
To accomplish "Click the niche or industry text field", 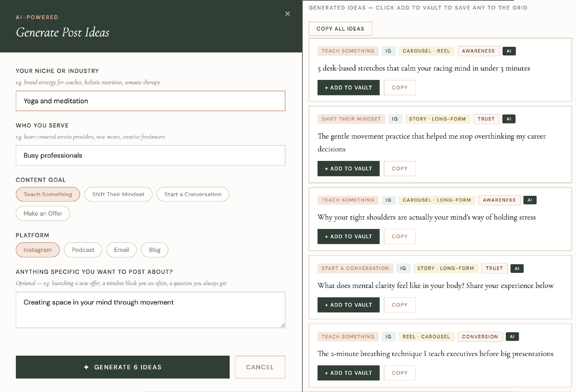I will tap(150, 101).
